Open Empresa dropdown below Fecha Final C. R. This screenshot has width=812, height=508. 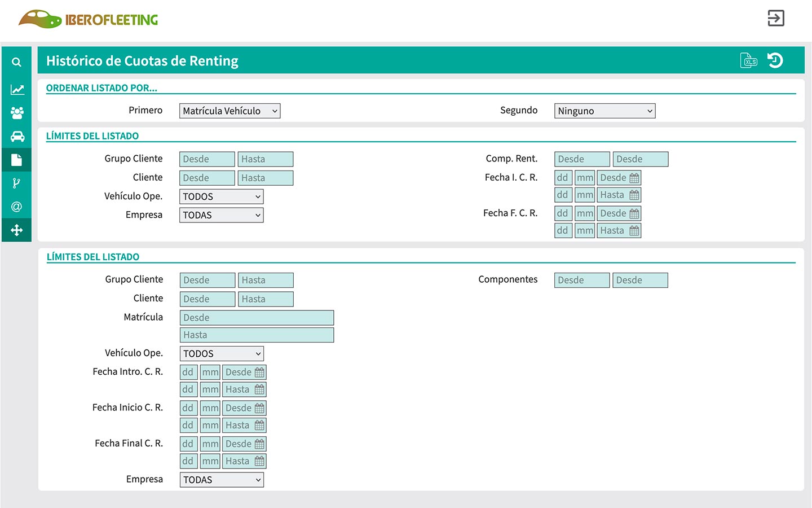(222, 480)
